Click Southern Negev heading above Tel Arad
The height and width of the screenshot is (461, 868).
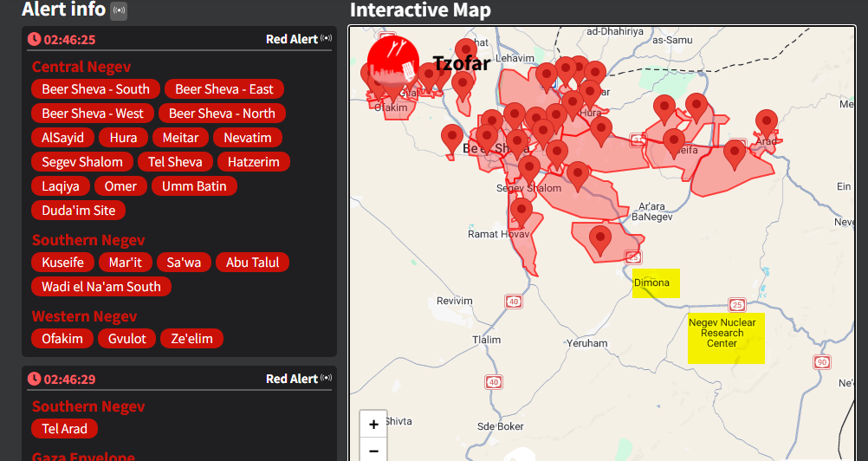(88, 406)
